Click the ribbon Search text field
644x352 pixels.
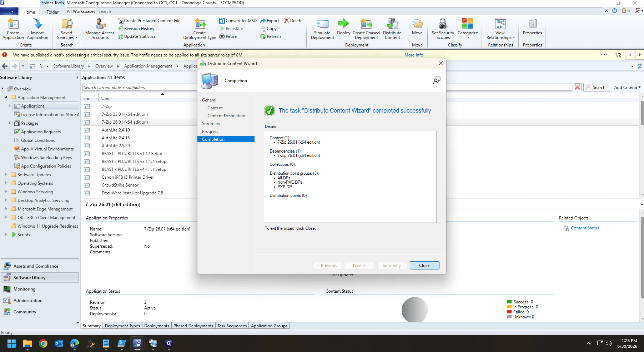350,11
